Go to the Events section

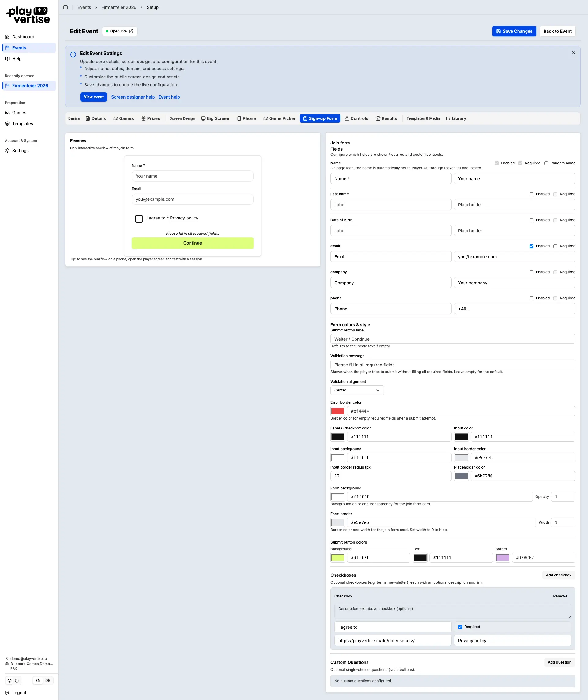tap(29, 48)
